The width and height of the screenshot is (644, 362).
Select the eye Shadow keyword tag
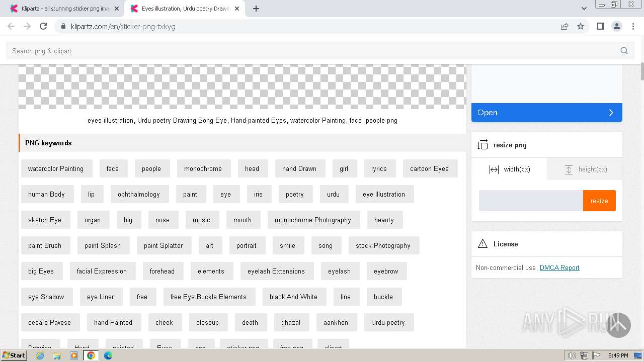46,297
